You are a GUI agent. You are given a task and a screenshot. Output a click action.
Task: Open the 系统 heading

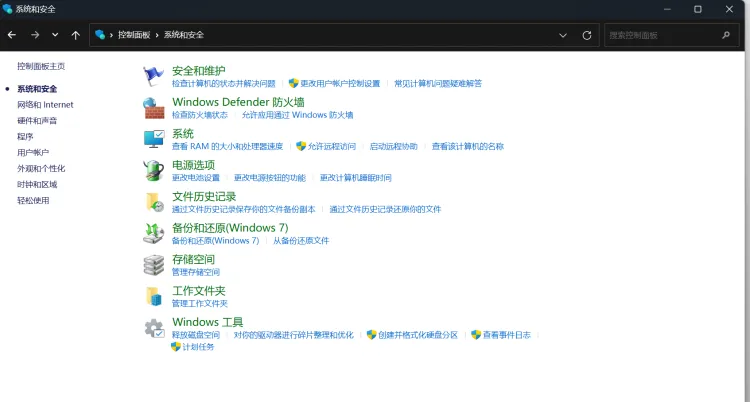tap(183, 134)
